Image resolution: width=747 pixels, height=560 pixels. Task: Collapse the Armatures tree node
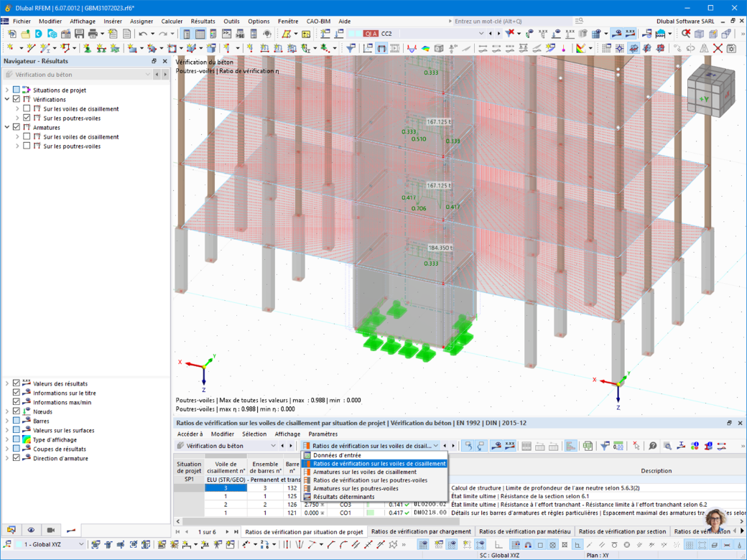tap(7, 127)
